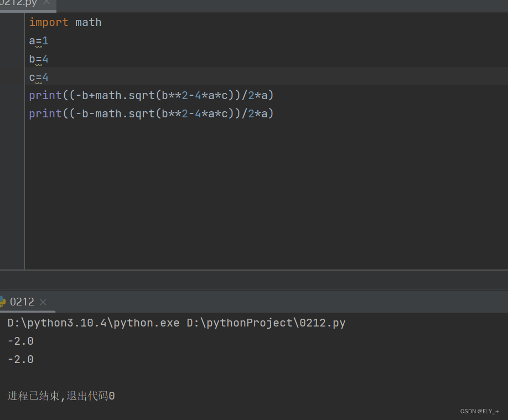Click the a=1 assignment line

[38, 40]
